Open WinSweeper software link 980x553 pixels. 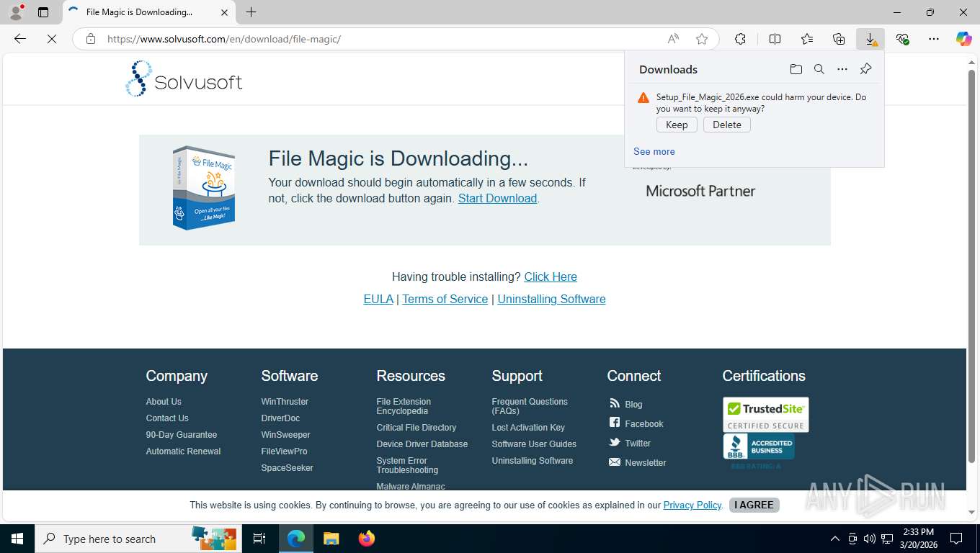[285, 435]
